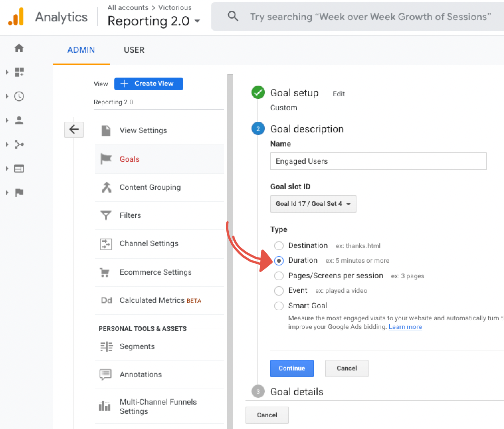Follow the Learn more link
This screenshot has height=429, width=504.
[x=405, y=327]
